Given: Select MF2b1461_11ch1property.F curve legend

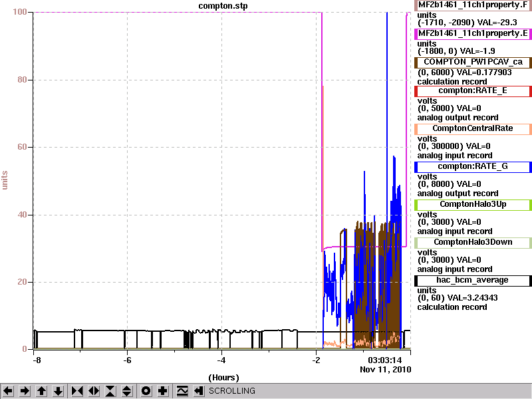Looking at the screenshot, I should pos(473,5).
